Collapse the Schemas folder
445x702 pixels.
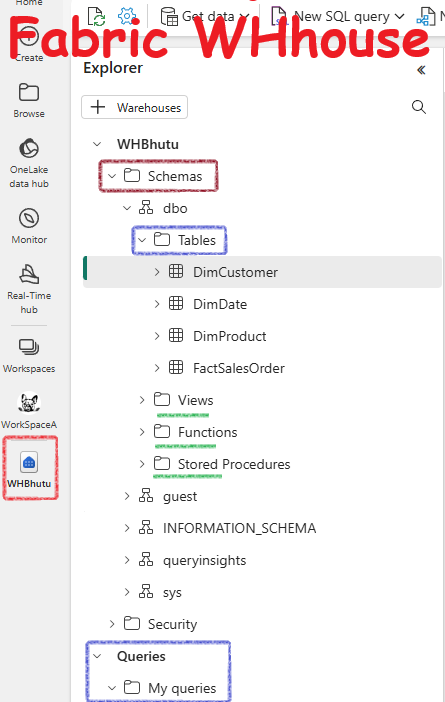click(112, 176)
